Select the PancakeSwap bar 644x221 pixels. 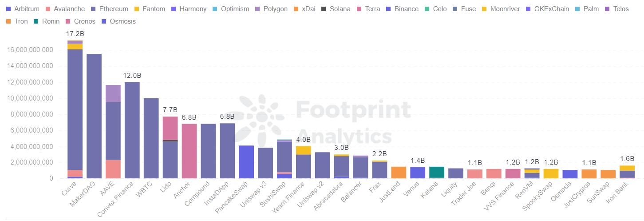tap(246, 162)
